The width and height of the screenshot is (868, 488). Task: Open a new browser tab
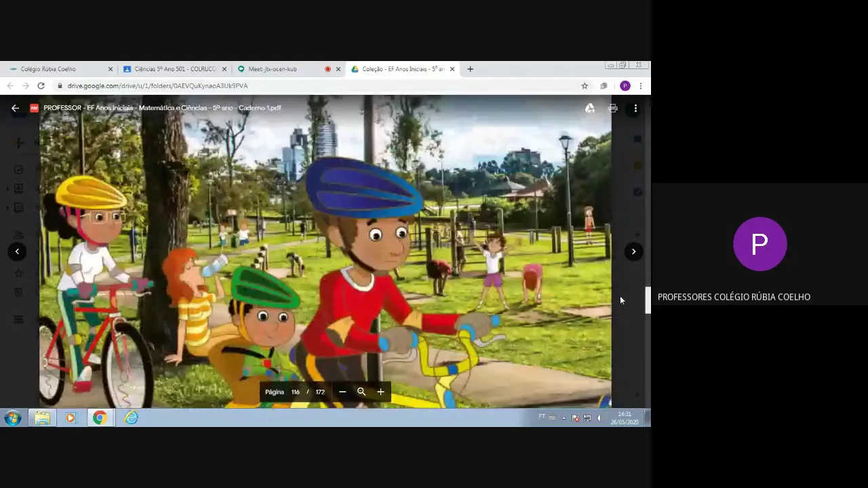[470, 69]
